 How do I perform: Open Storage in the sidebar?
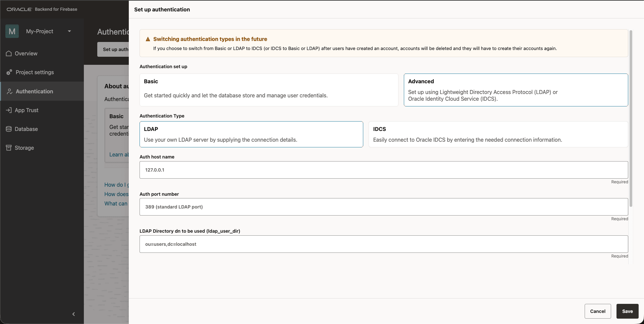coord(42,148)
